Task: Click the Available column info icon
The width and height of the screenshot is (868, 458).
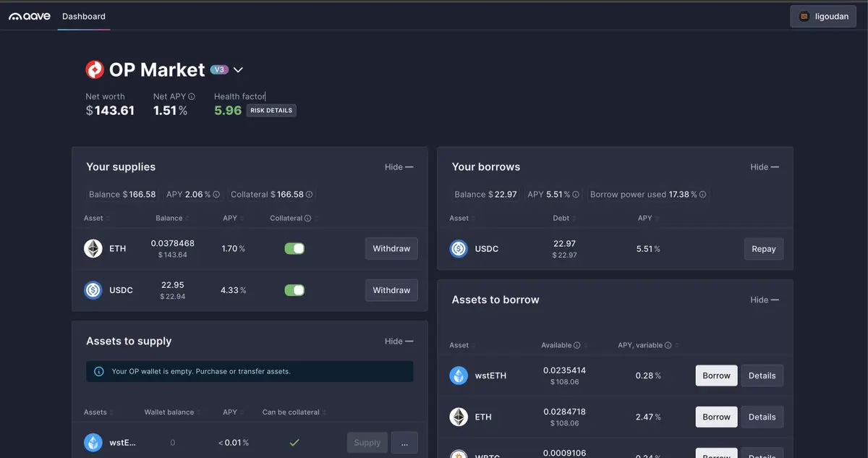Action: pos(577,346)
